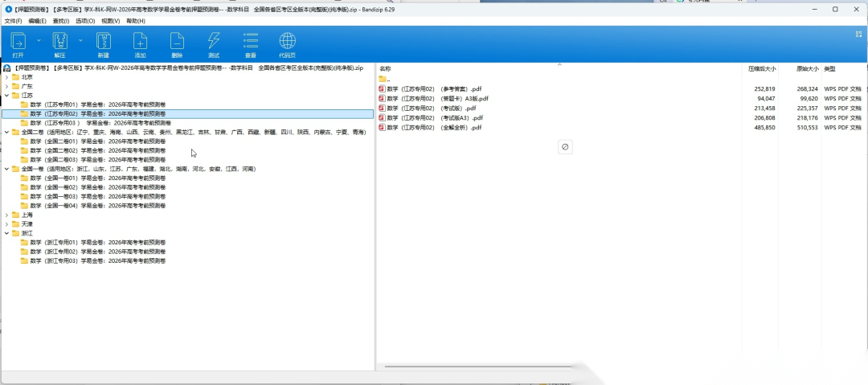Expand the 北京 folder in tree

[x=6, y=77]
